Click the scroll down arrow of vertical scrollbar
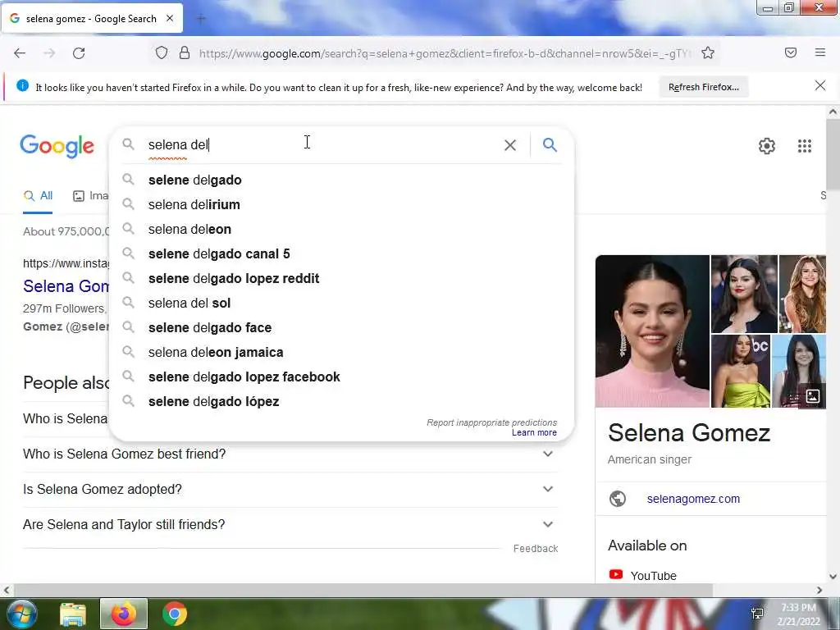This screenshot has height=630, width=840. [x=833, y=577]
